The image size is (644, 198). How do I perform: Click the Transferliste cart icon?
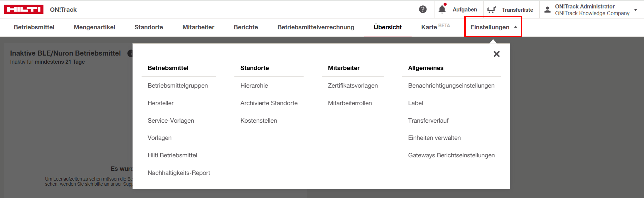click(x=491, y=10)
